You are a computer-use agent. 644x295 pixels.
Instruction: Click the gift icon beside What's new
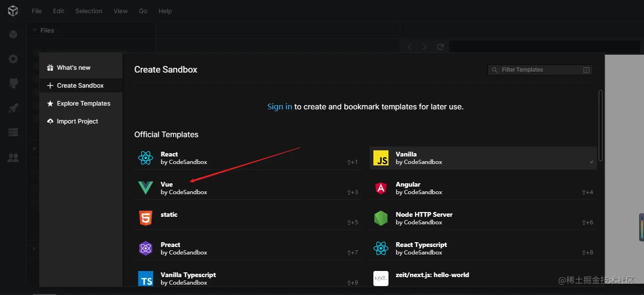point(50,68)
